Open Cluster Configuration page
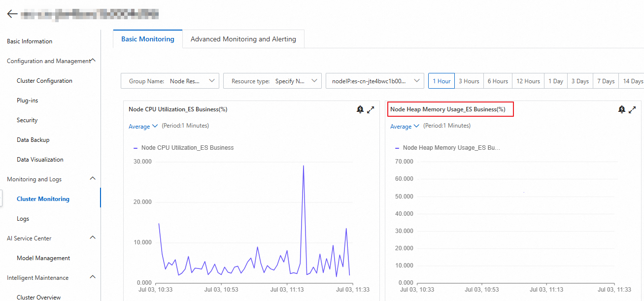644x301 pixels. 44,81
